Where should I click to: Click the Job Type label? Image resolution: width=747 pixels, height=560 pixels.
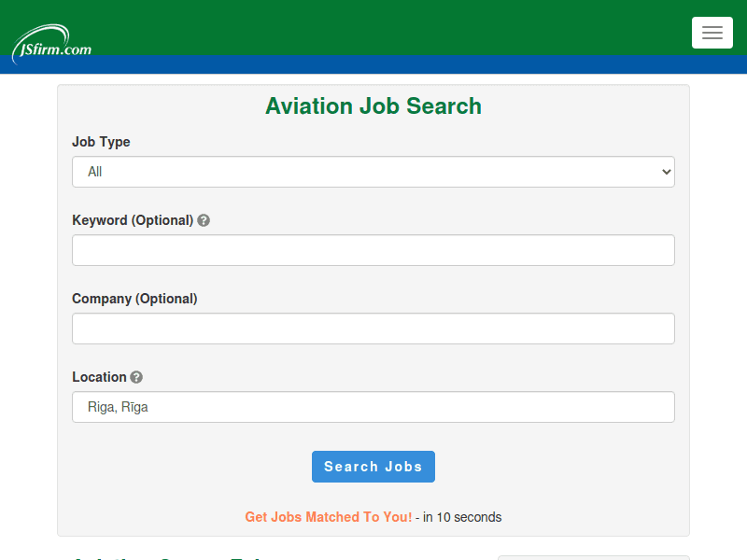(x=101, y=142)
